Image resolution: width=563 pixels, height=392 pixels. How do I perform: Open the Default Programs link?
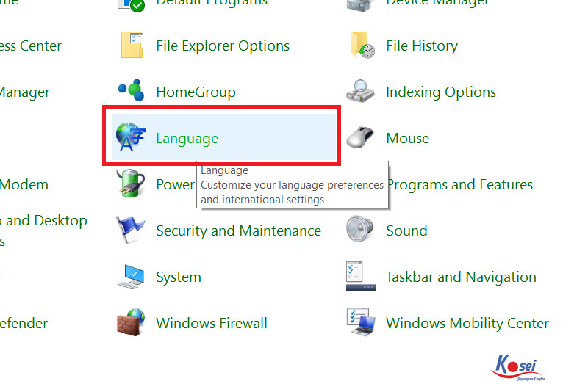(212, 3)
